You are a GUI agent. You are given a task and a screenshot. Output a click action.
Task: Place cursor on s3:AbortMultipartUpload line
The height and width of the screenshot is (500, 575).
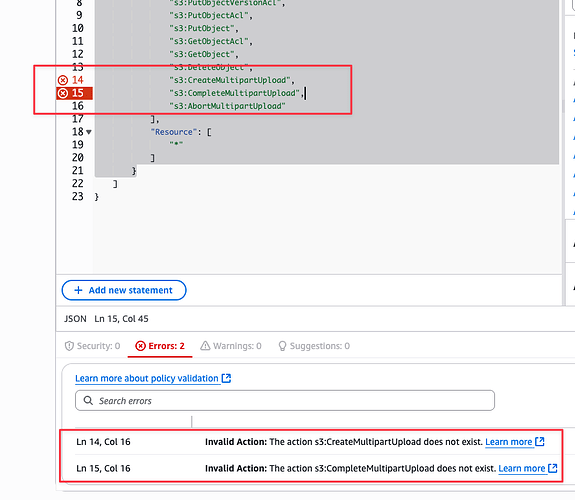227,106
